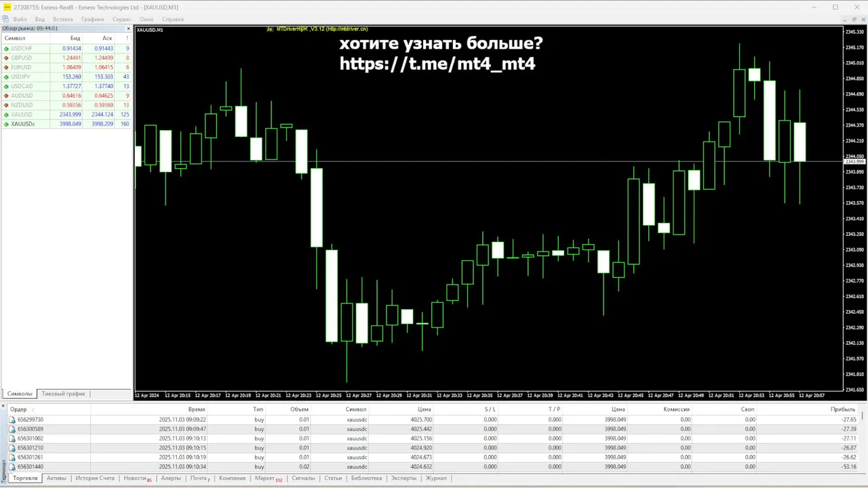
Task: Click the vertical Терминал panel label
Action: point(3,470)
